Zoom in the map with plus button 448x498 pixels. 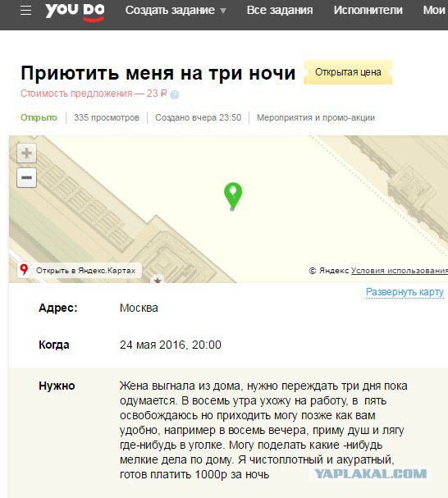(x=26, y=153)
